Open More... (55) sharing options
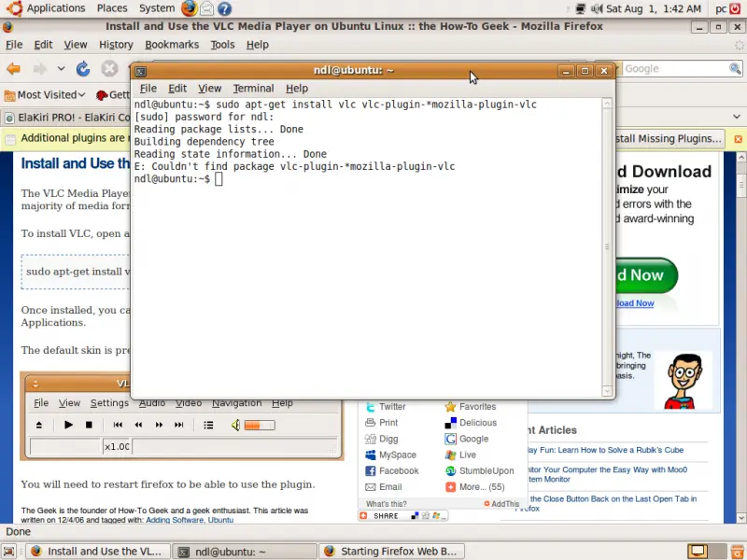Screen dimensions: 747x560 point(474,486)
